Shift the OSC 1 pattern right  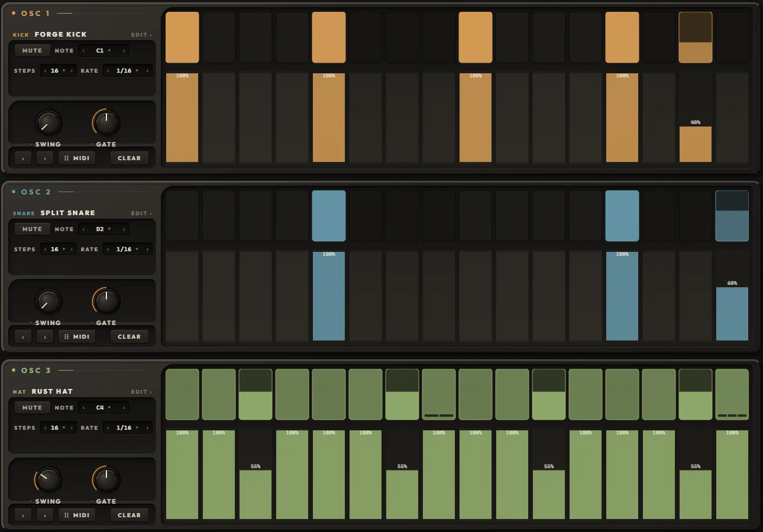click(x=45, y=158)
